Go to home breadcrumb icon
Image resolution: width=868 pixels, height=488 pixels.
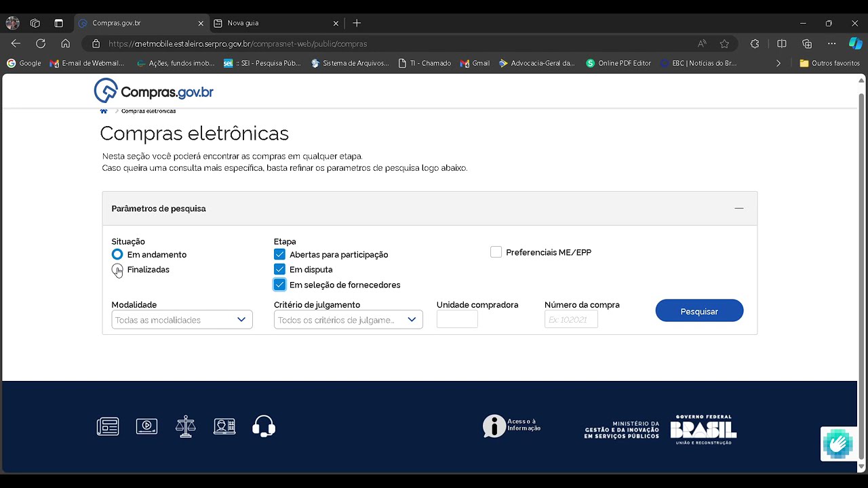[104, 111]
